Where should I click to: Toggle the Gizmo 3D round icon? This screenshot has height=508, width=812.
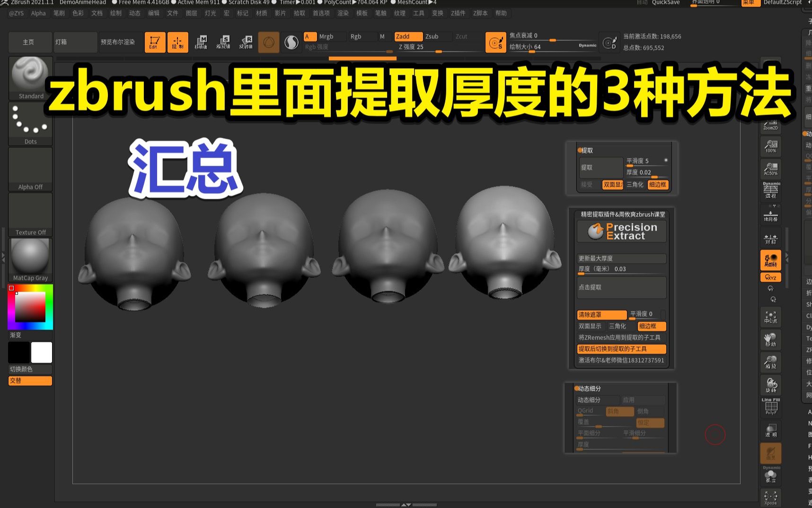[269, 43]
